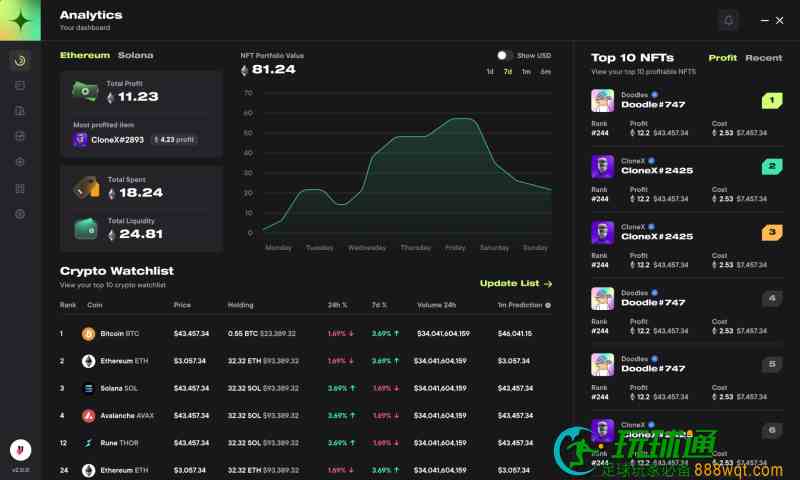Click verified badge next to first Doodles
This screenshot has width=800, height=480.
655,95
